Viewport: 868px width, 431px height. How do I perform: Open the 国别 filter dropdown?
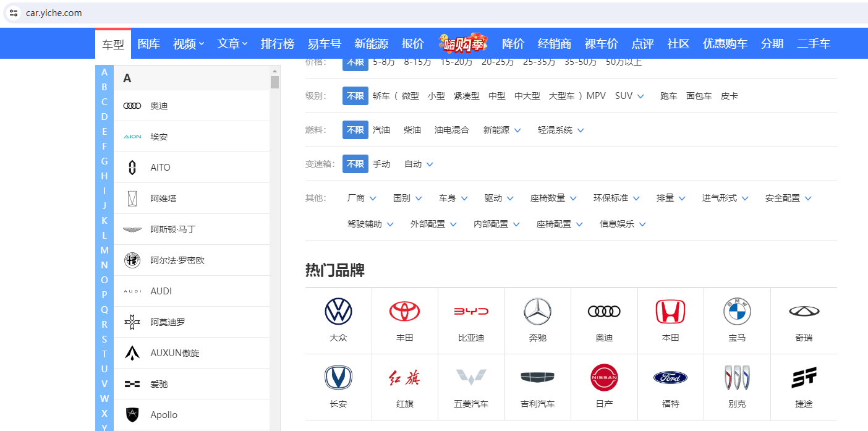pyautogui.click(x=407, y=198)
